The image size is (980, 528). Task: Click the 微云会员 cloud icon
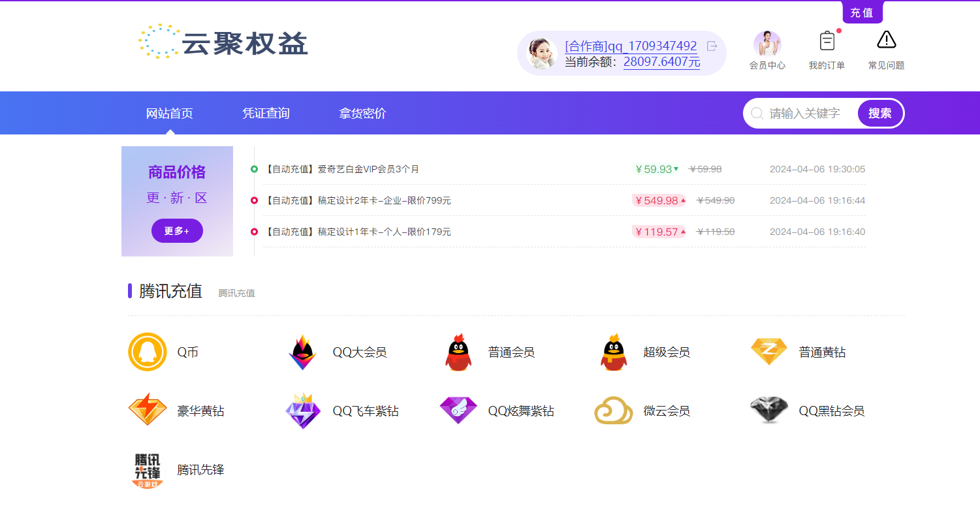(613, 411)
